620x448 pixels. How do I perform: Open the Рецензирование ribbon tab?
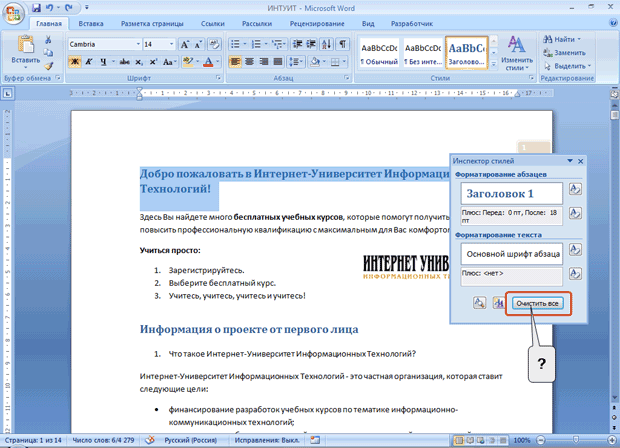coord(317,24)
